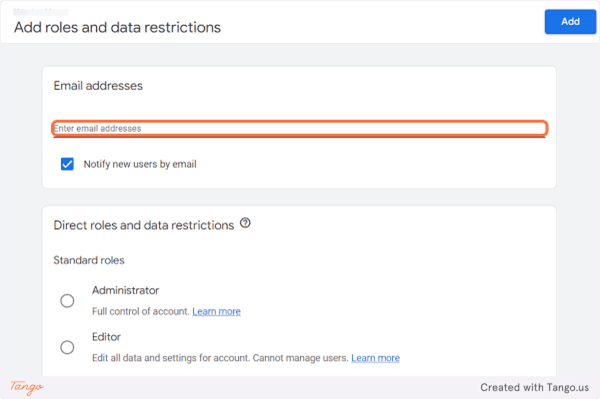Screen dimensions: 600x399
Task: Click the Notify new users by email label
Action: pyautogui.click(x=140, y=164)
